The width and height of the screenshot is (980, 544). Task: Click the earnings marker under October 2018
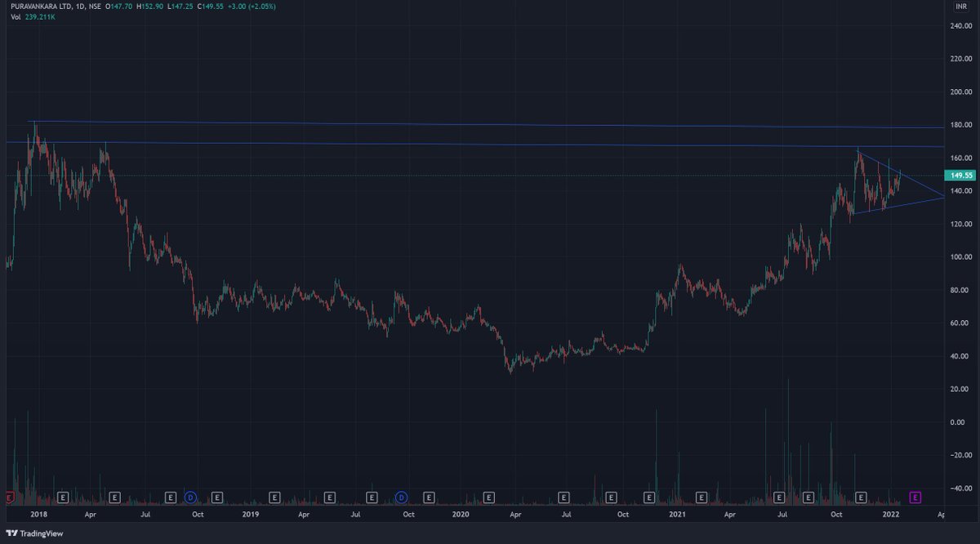click(216, 497)
